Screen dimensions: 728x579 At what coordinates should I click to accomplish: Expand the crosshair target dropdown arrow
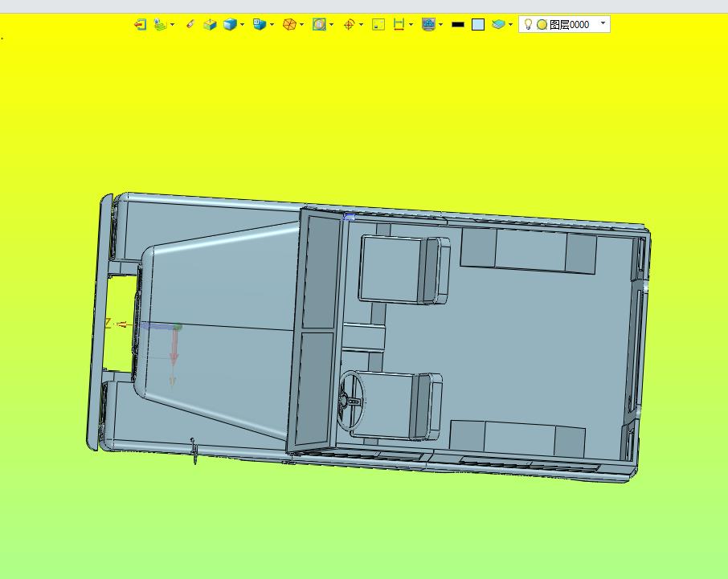362,24
